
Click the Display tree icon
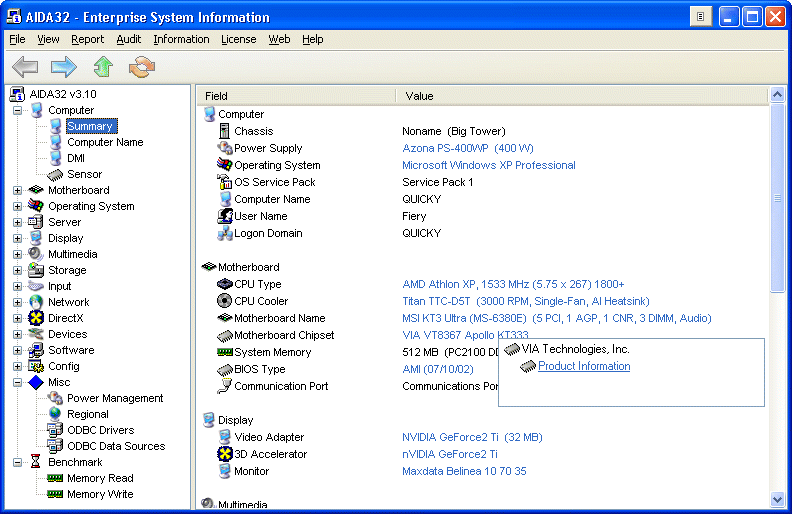pyautogui.click(x=36, y=238)
